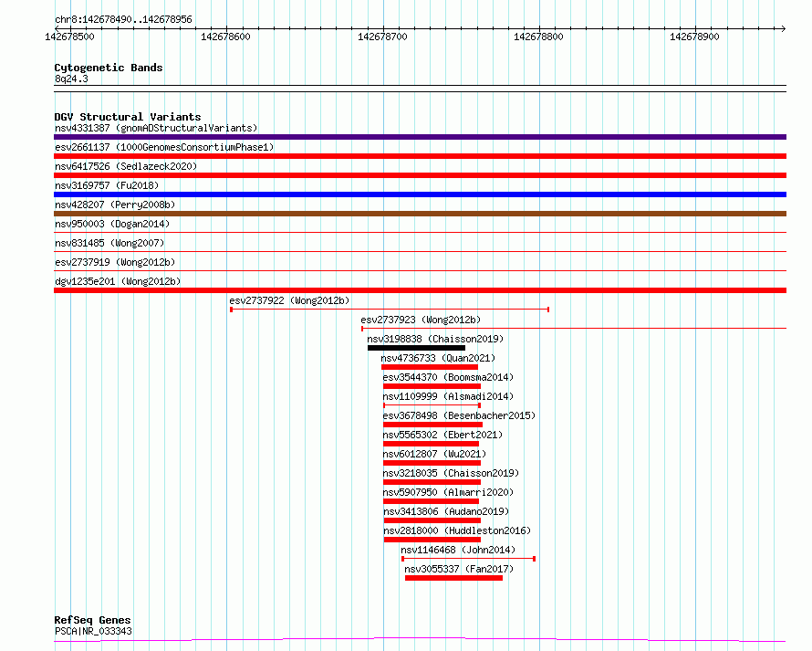Viewport: 812px width, 651px height.
Task: Click the nsv831485 (Wong2007) label
Action: 109,243
